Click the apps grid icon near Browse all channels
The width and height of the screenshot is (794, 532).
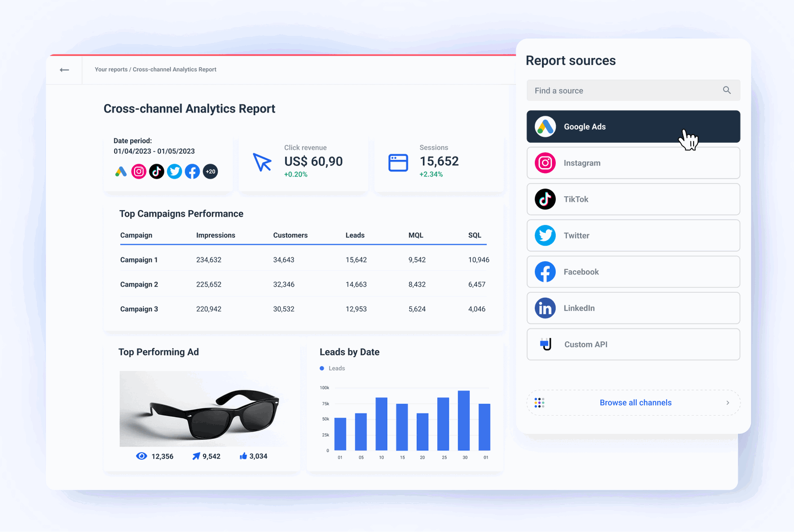[x=539, y=402]
